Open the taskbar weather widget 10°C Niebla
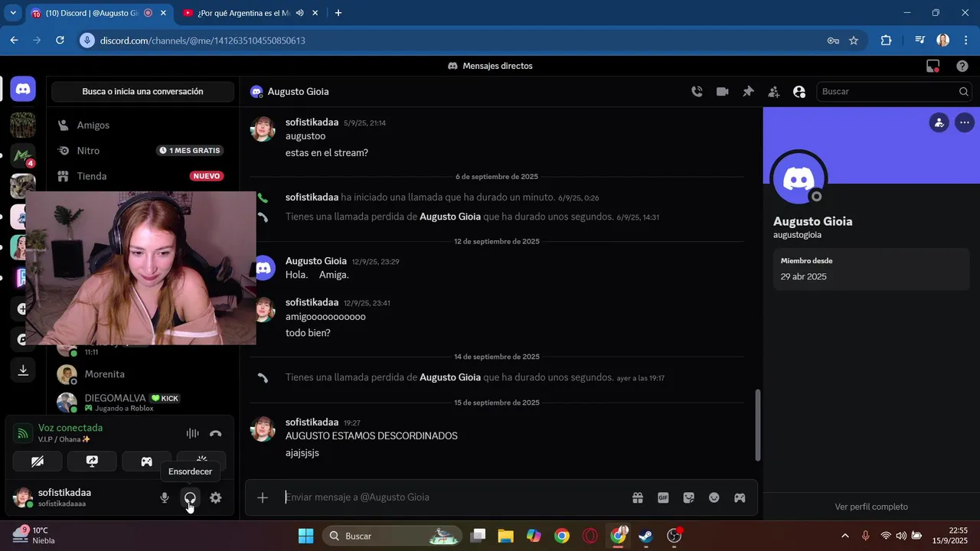This screenshot has height=551, width=980. tap(34, 536)
